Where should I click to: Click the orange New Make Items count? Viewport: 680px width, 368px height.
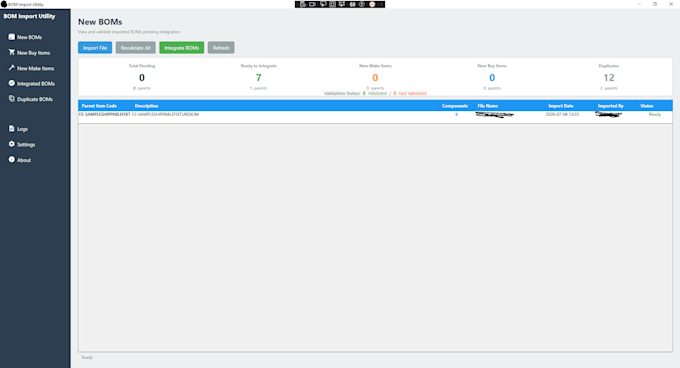pos(375,78)
